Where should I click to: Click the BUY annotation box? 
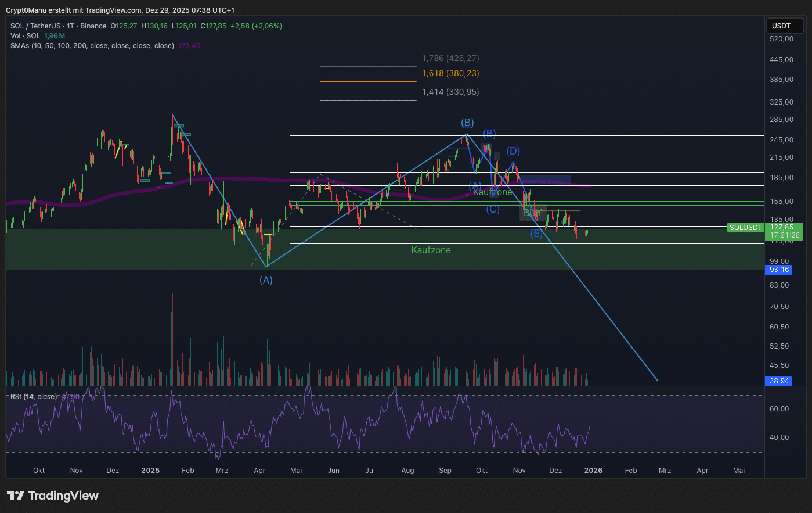point(532,213)
